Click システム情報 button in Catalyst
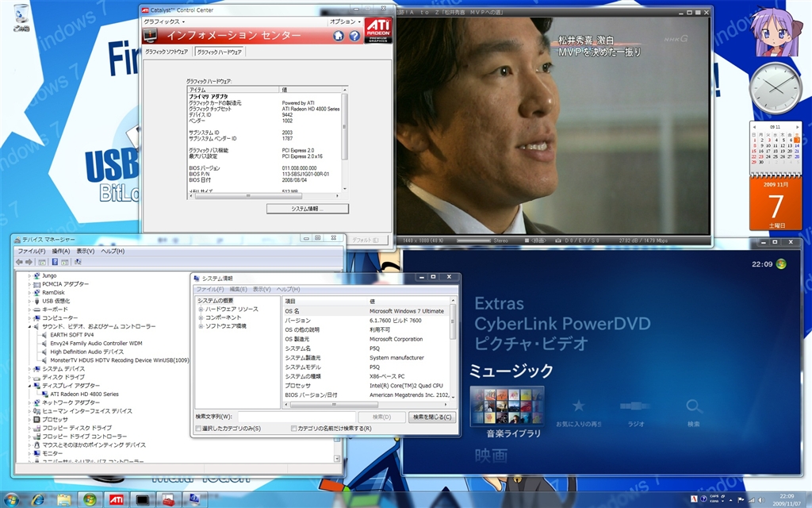 [308, 209]
